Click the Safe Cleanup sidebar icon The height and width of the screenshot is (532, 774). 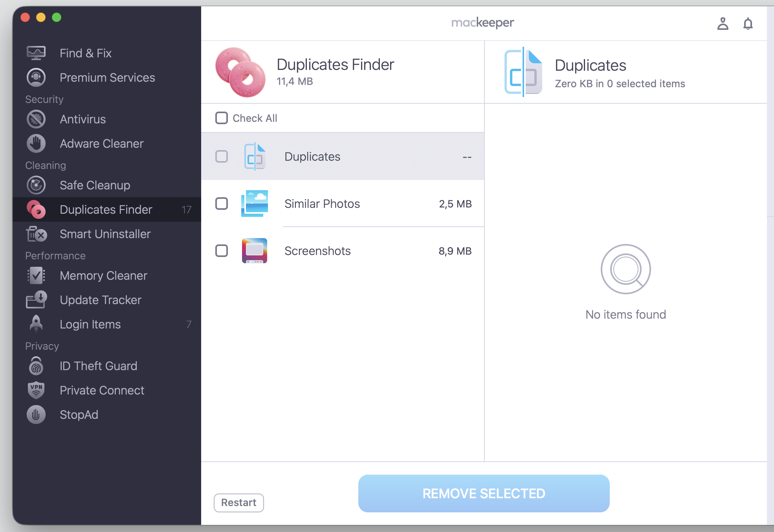pyautogui.click(x=36, y=185)
